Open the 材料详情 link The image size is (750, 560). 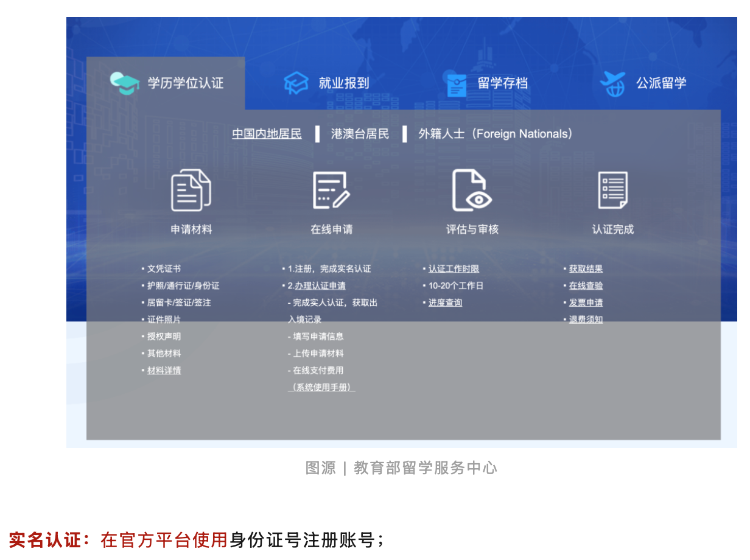[x=164, y=371]
